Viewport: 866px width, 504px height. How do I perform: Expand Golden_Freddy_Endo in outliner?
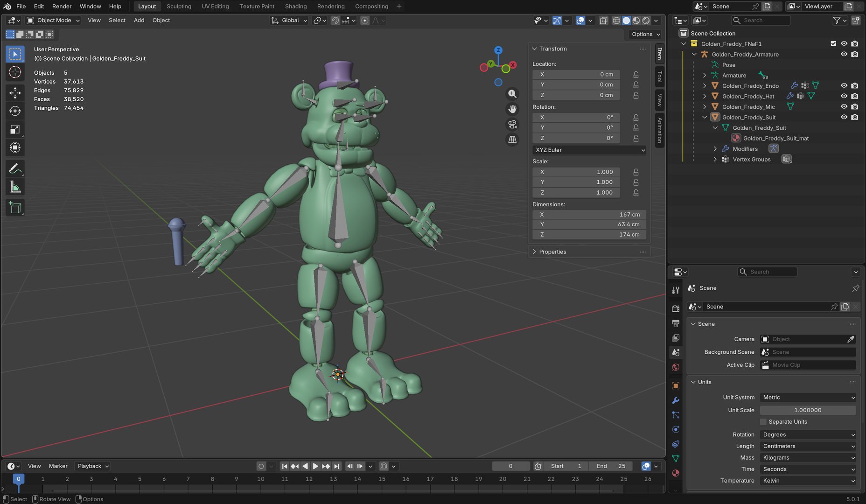point(705,86)
